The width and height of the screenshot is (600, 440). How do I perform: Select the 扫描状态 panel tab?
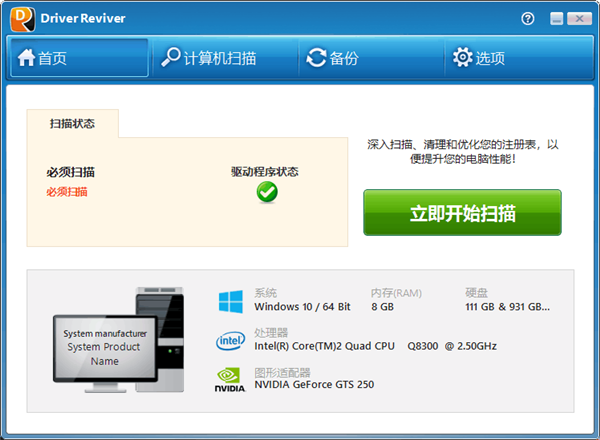72,124
